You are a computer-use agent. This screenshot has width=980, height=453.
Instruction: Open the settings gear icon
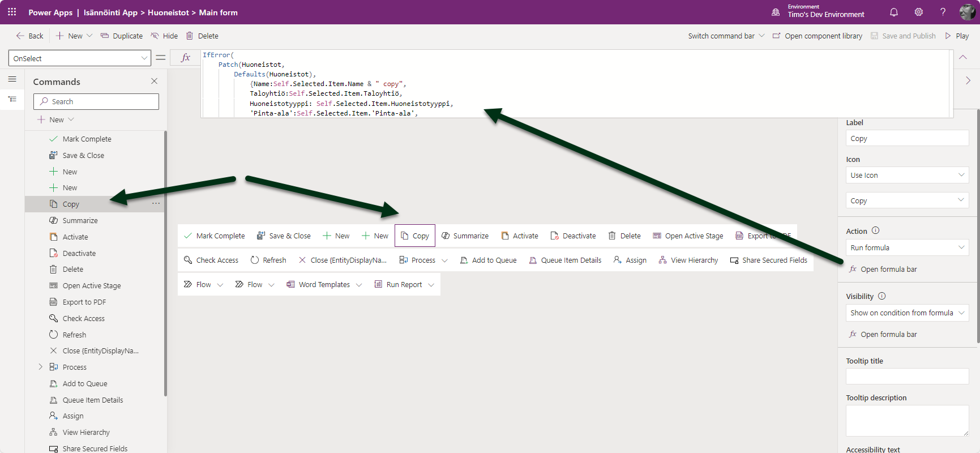(918, 12)
